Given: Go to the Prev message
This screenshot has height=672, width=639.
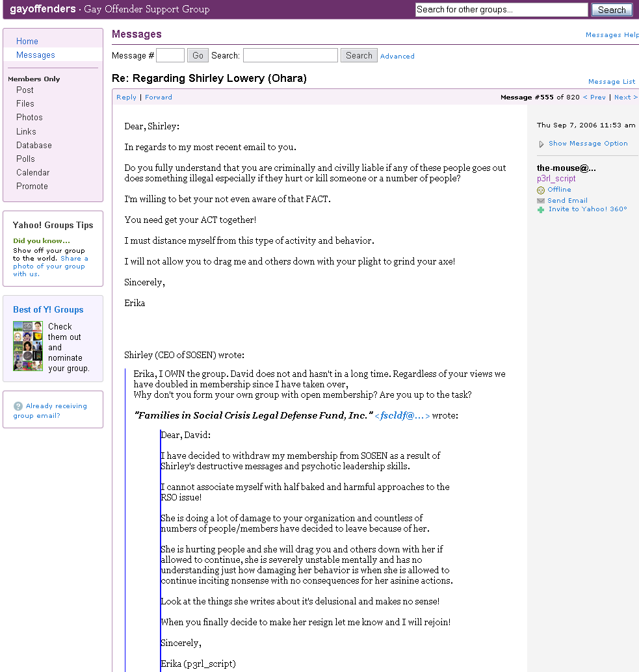Looking at the screenshot, I should click(x=594, y=97).
